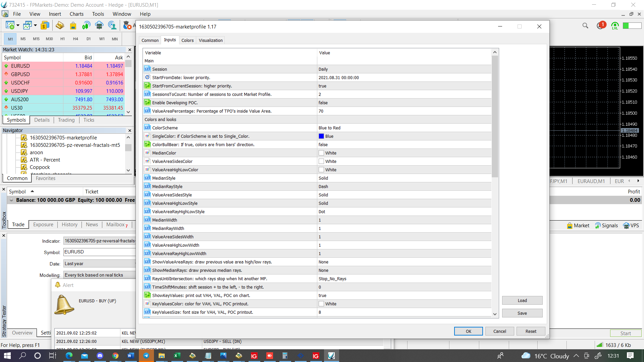
Task: Open the ShowValueAreaRays None dropdown
Action: pyautogui.click(x=404, y=262)
